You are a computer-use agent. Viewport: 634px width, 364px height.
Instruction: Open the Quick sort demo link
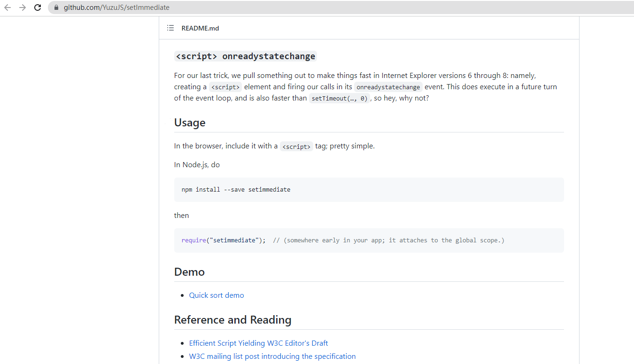point(216,295)
